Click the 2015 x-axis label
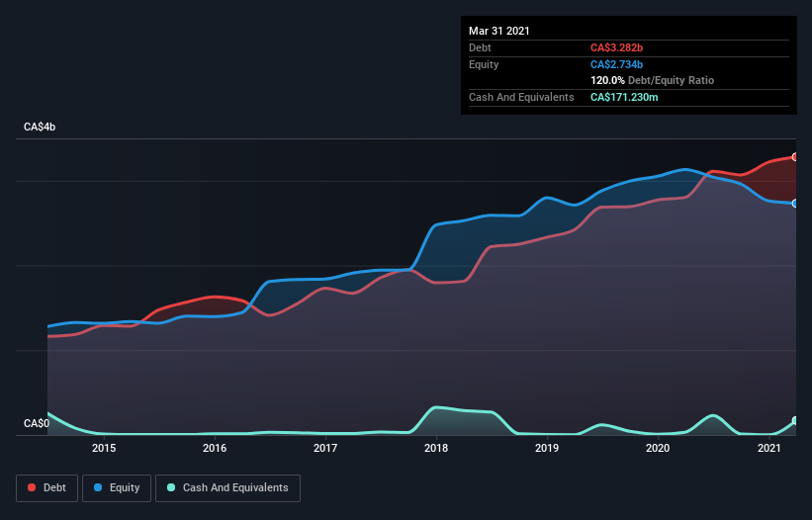Viewport: 812px width, 520px height. click(104, 448)
